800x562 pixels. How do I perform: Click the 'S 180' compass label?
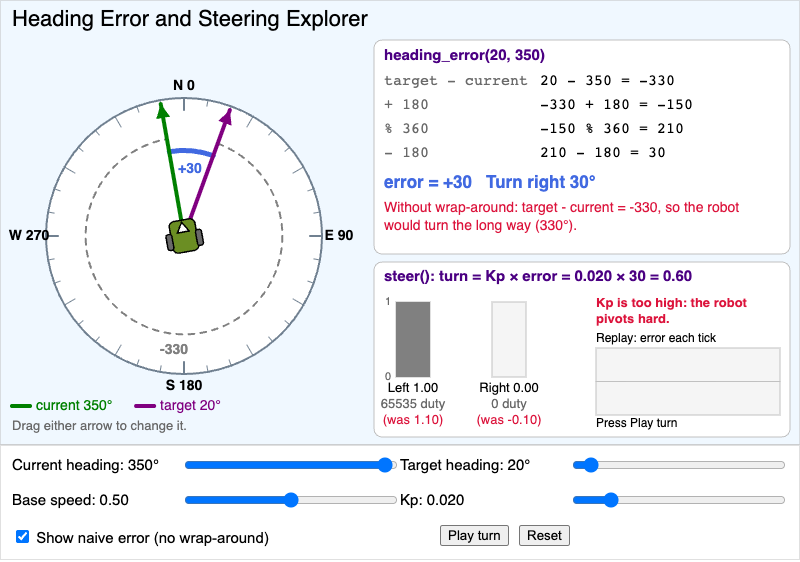click(x=184, y=385)
